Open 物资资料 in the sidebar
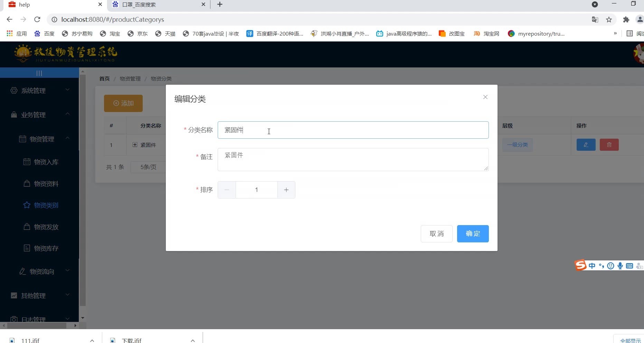This screenshot has height=343, width=644. pyautogui.click(x=41, y=184)
